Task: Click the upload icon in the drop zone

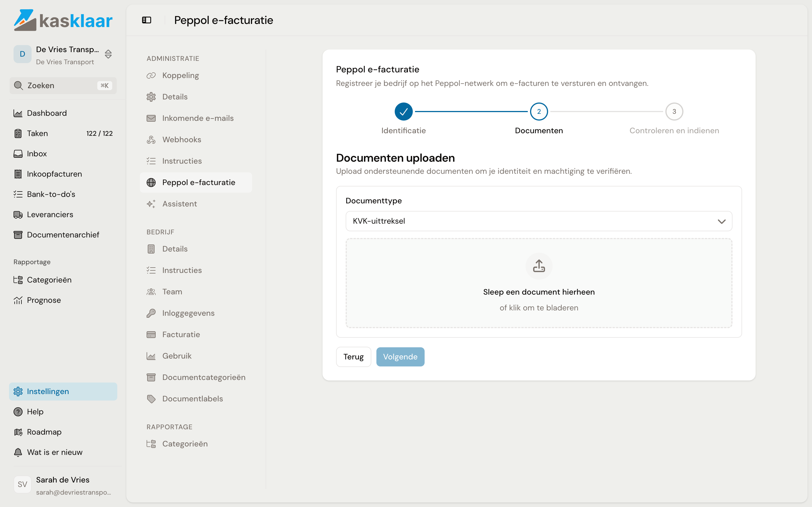Action: (x=539, y=266)
